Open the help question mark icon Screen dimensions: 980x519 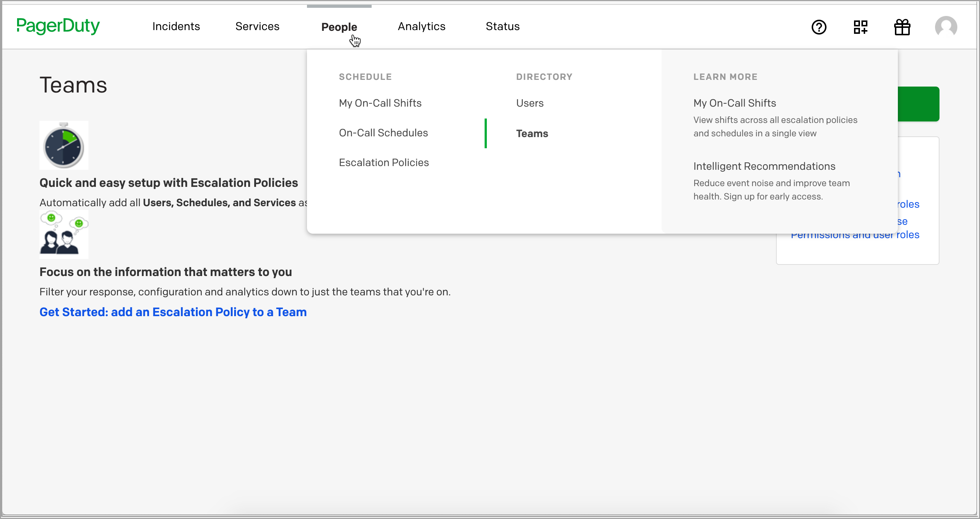click(x=819, y=27)
